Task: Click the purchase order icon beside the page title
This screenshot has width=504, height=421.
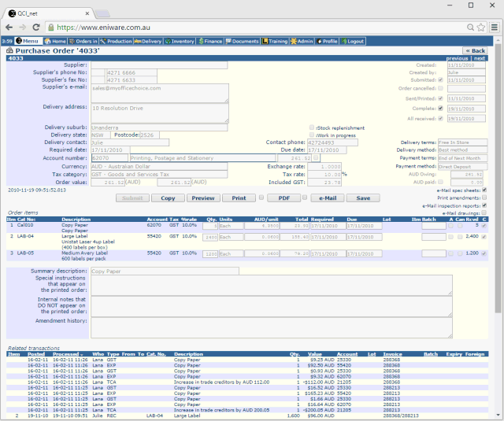Action: tap(9, 50)
